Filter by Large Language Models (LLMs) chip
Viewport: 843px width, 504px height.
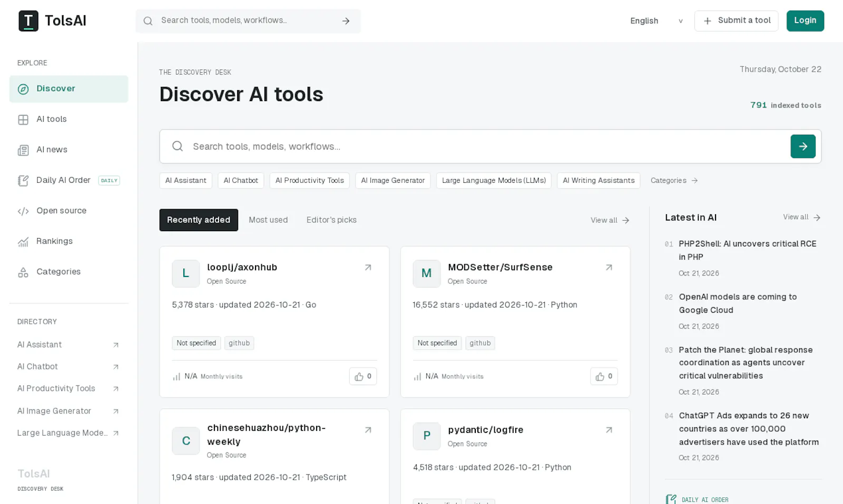(x=494, y=181)
